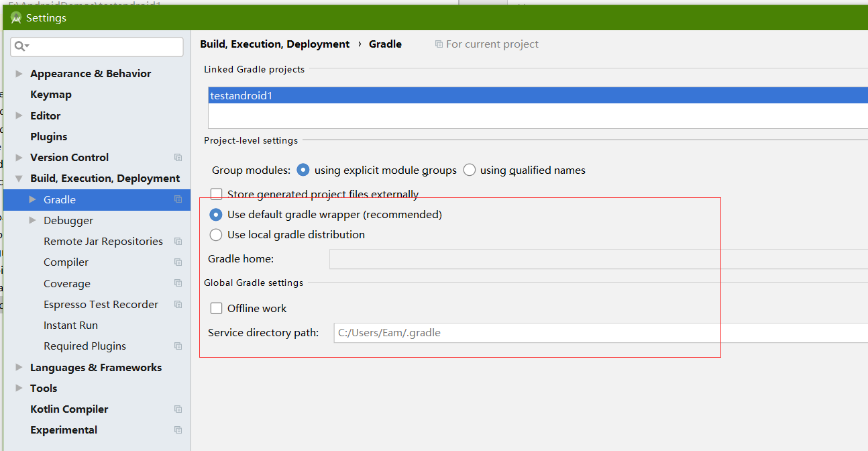Expand the Appearance & Behavior section
Viewport: 868px width, 451px height.
click(x=19, y=74)
